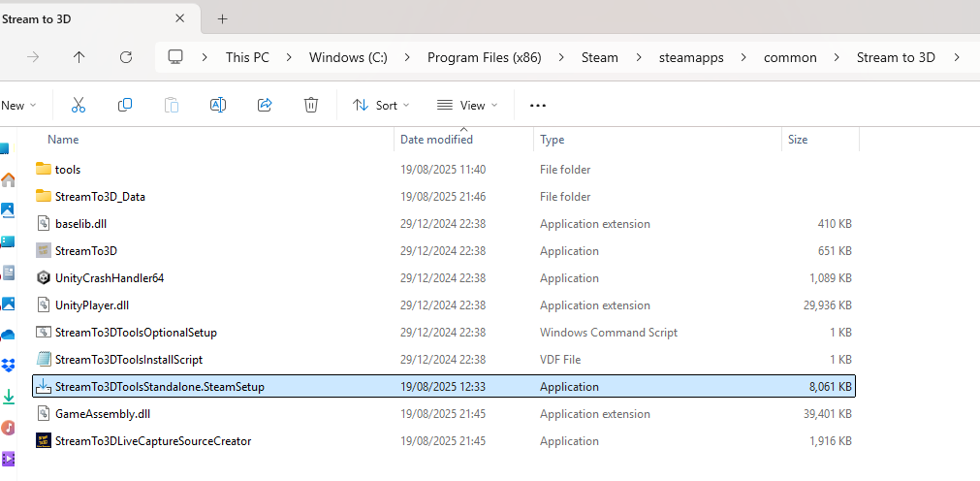The image size is (980, 481).
Task: Open the See more three-dots menu
Action: [538, 106]
